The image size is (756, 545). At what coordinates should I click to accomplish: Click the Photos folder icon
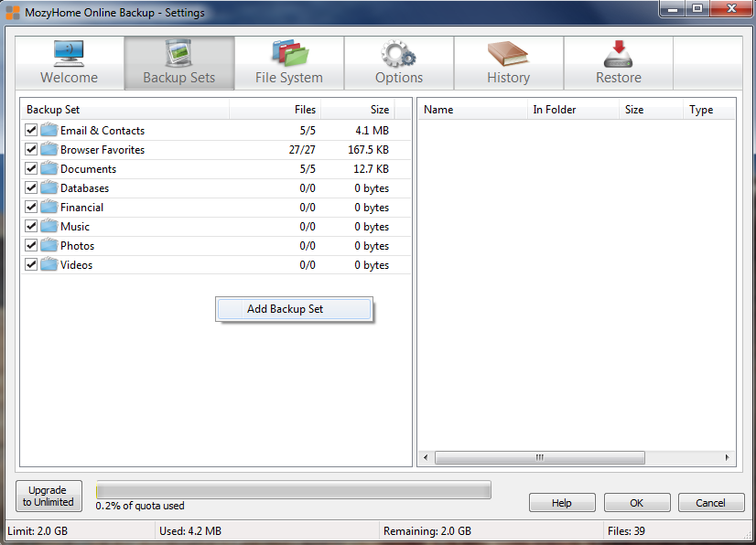(49, 246)
